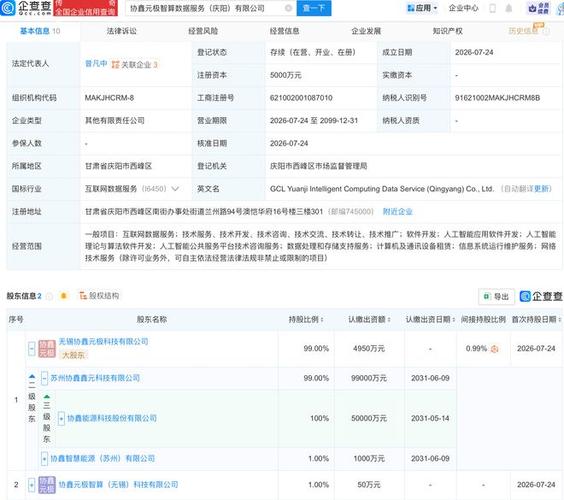Click the 查一下 search button
The image size is (564, 500).
(x=314, y=8)
